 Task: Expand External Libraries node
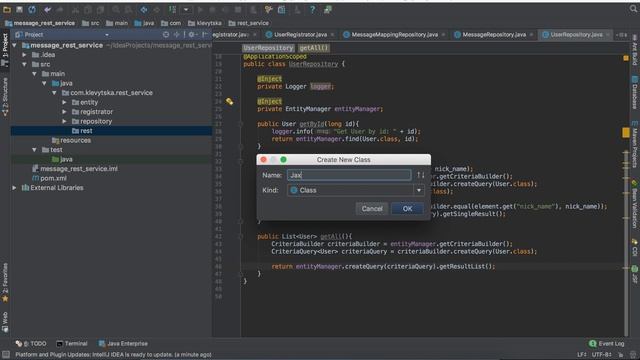[15, 188]
